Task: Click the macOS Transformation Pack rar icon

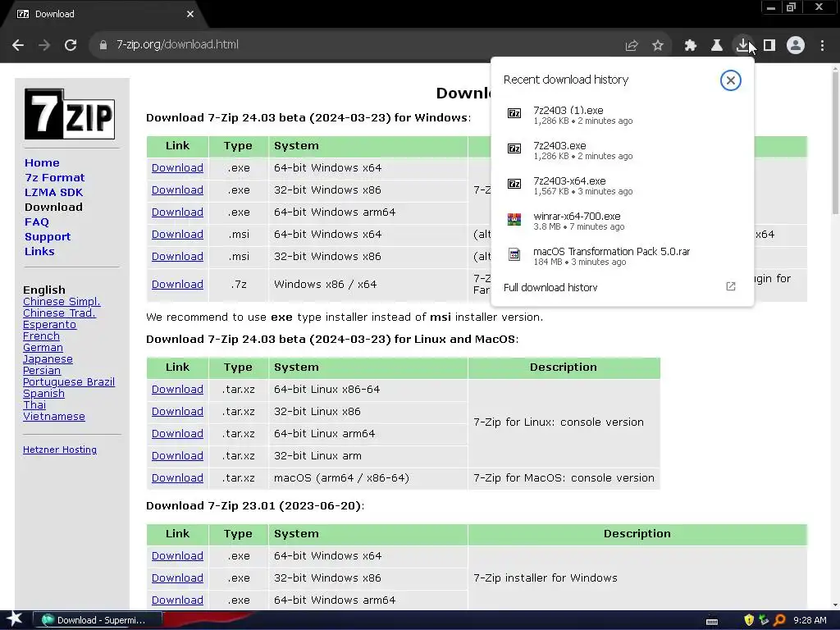Action: coord(514,254)
